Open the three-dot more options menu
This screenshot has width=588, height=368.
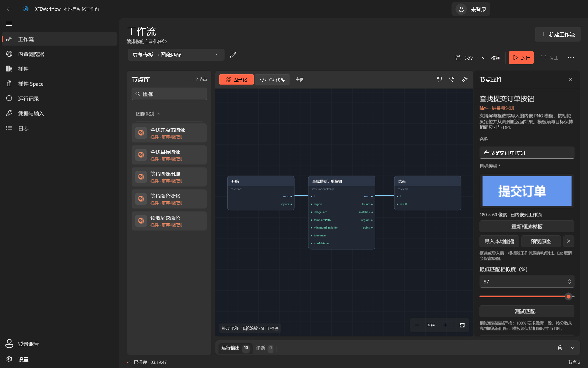pos(571,58)
